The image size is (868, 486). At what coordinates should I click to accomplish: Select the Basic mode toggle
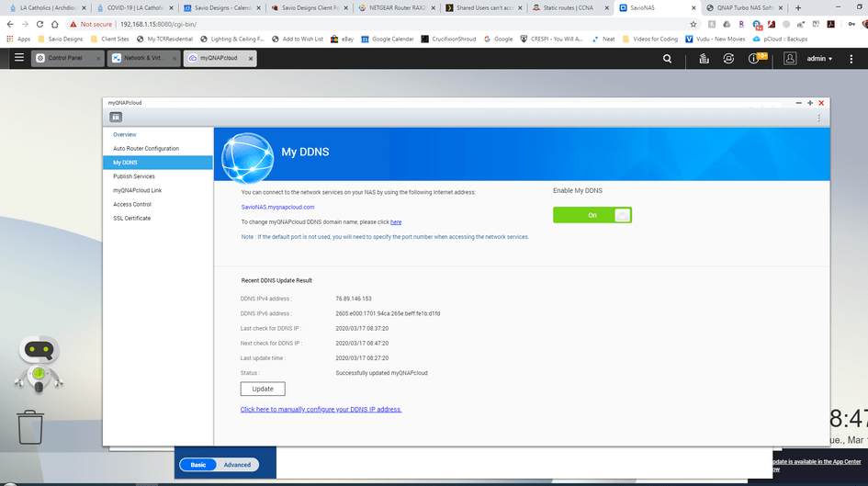198,465
